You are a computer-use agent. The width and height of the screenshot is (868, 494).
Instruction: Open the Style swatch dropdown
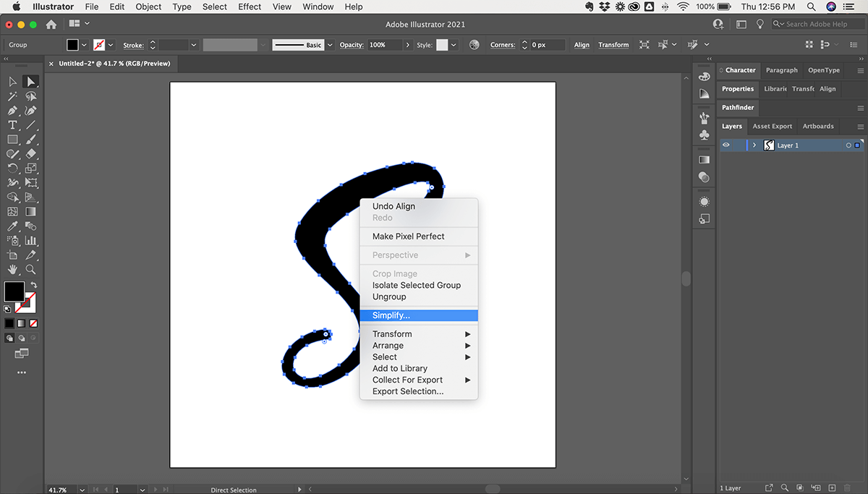[454, 45]
